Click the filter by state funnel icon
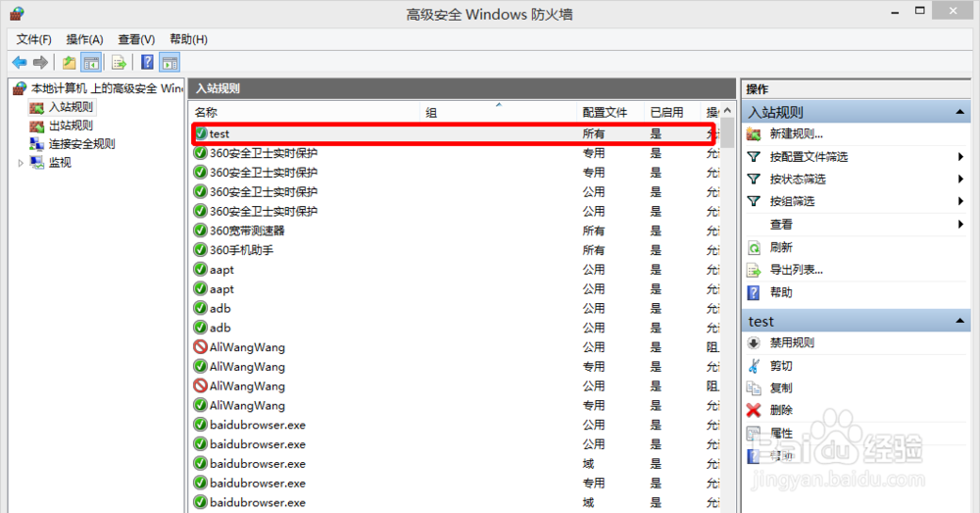Image resolution: width=980 pixels, height=513 pixels. click(754, 179)
